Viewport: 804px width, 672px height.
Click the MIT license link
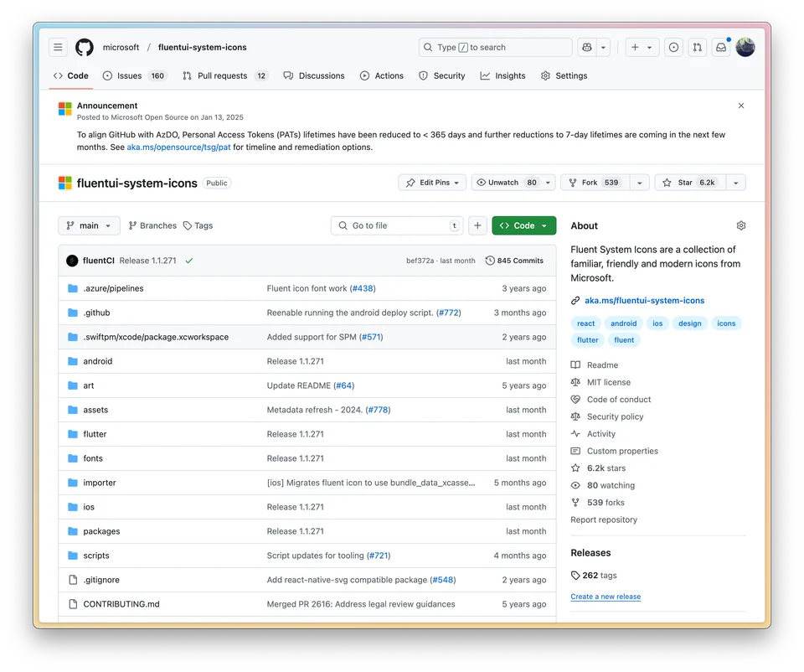pos(609,382)
